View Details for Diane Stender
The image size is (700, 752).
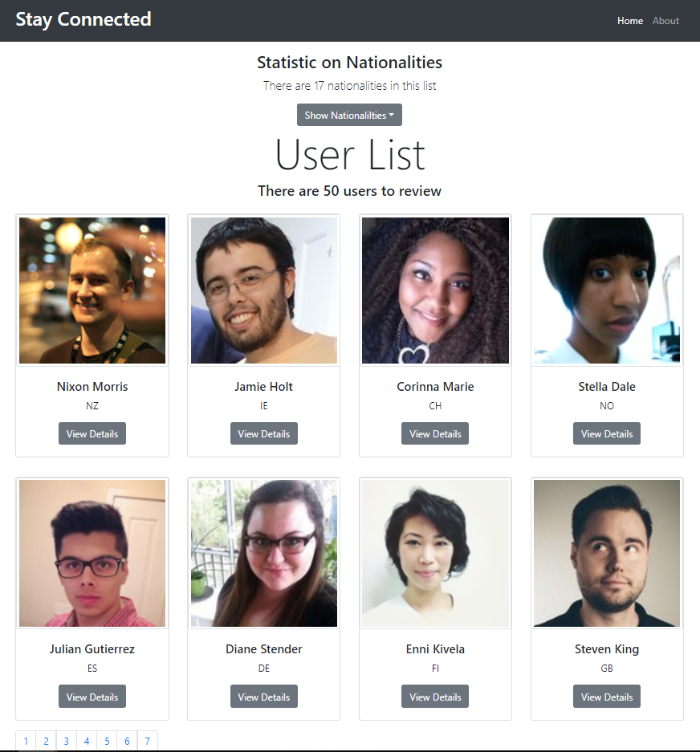pyautogui.click(x=263, y=697)
